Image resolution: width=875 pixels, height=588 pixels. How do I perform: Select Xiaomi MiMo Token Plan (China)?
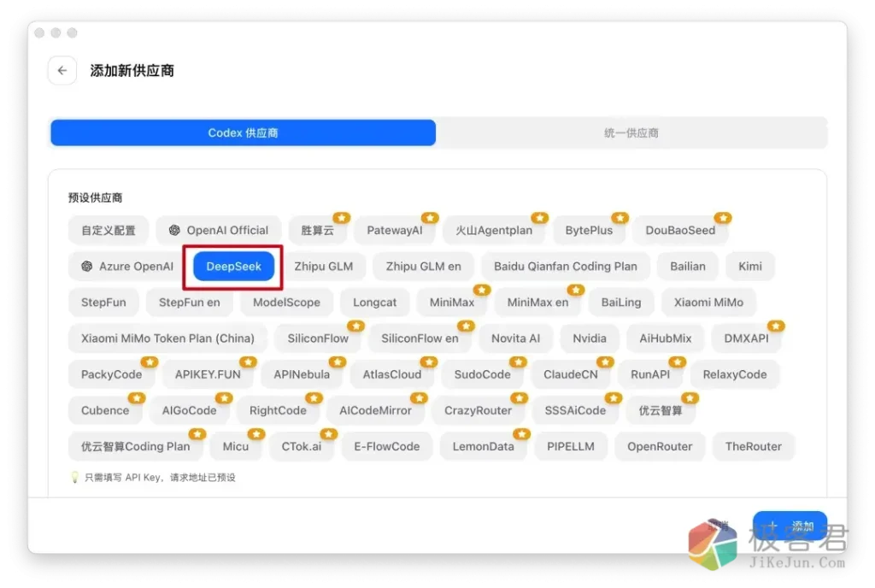[x=167, y=338]
